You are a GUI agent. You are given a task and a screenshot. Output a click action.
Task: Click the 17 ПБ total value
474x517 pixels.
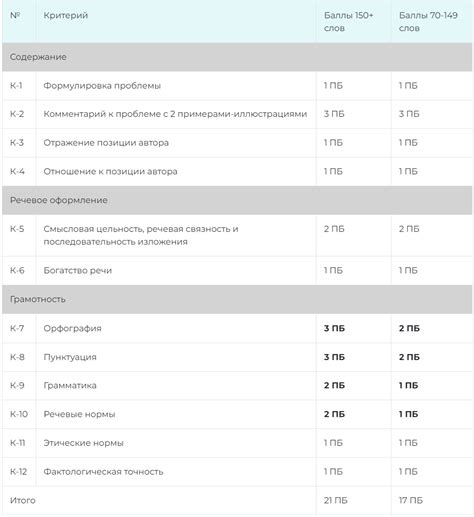click(x=410, y=500)
